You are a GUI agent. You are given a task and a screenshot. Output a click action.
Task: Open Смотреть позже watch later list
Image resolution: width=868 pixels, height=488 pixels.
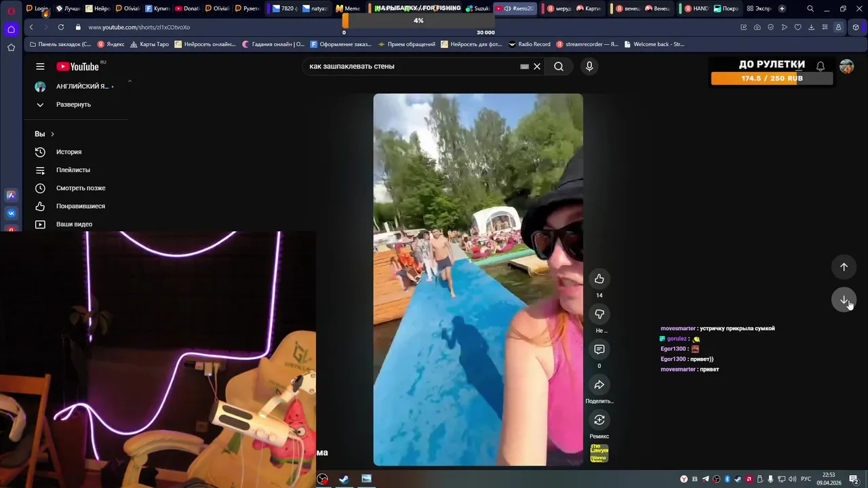(x=81, y=188)
